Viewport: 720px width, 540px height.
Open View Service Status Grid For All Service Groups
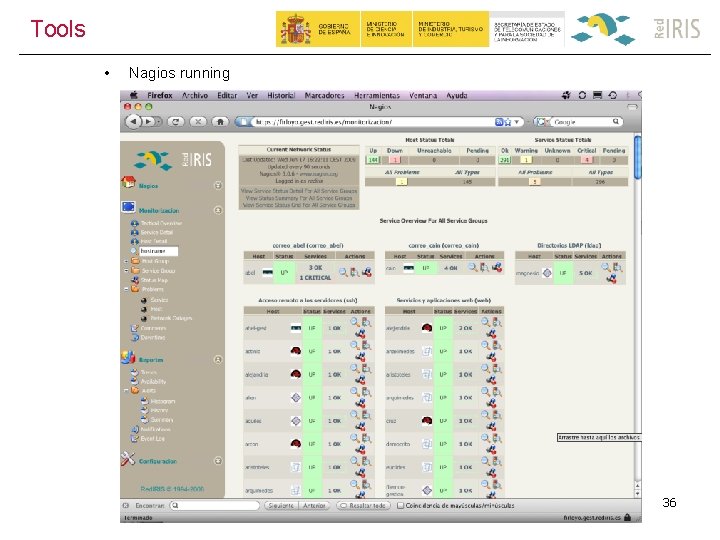(298, 205)
